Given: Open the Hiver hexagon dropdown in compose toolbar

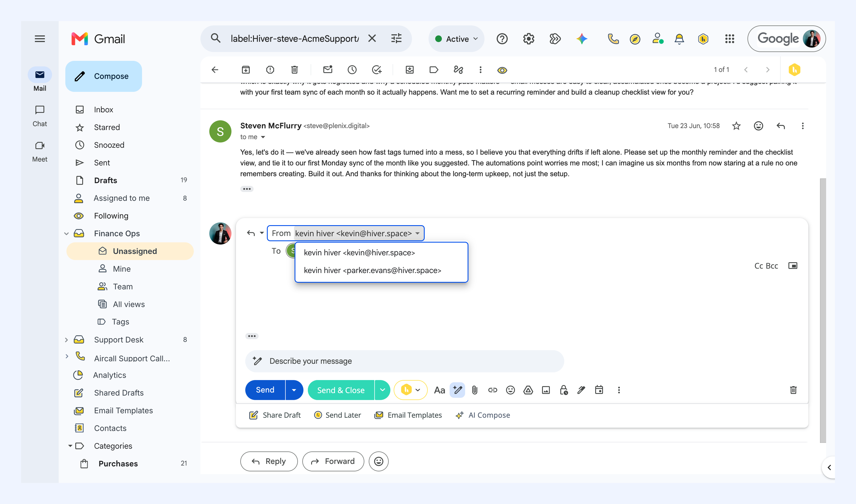Looking at the screenshot, I should point(411,390).
